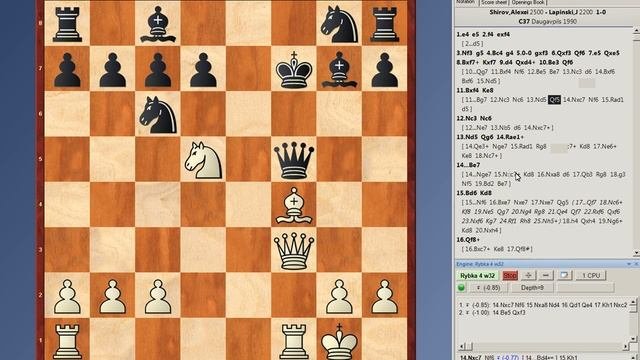
Task: Select the black bishop on g7
Action: [x=339, y=70]
